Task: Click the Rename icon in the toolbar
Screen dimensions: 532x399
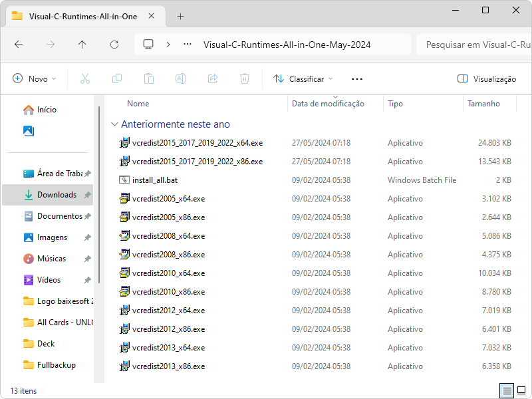Action: (180, 78)
